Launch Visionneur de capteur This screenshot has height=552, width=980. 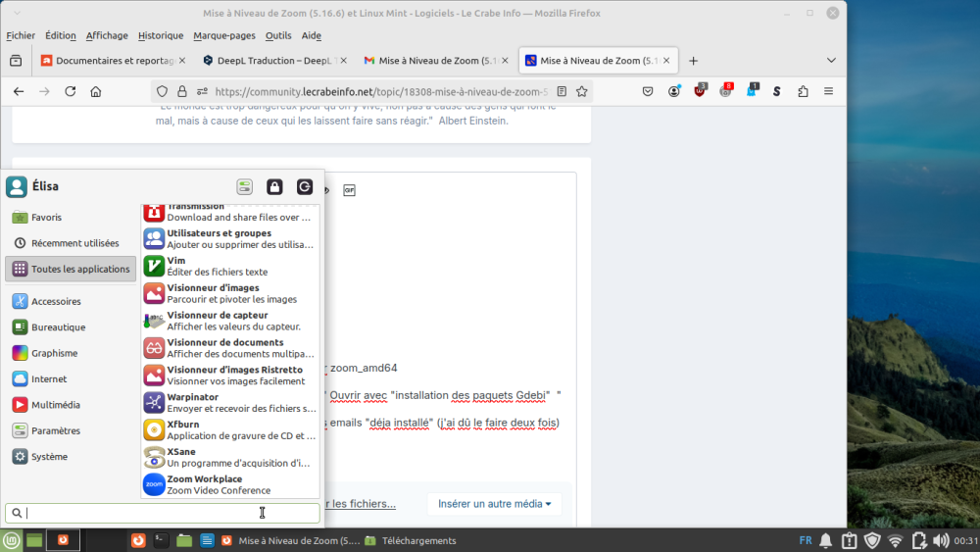(x=230, y=320)
